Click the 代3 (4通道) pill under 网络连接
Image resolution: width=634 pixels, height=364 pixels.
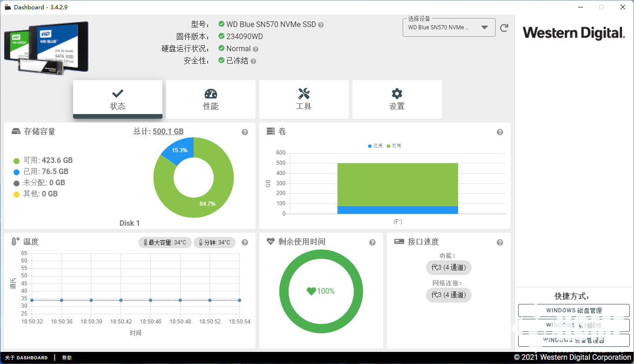[449, 295]
